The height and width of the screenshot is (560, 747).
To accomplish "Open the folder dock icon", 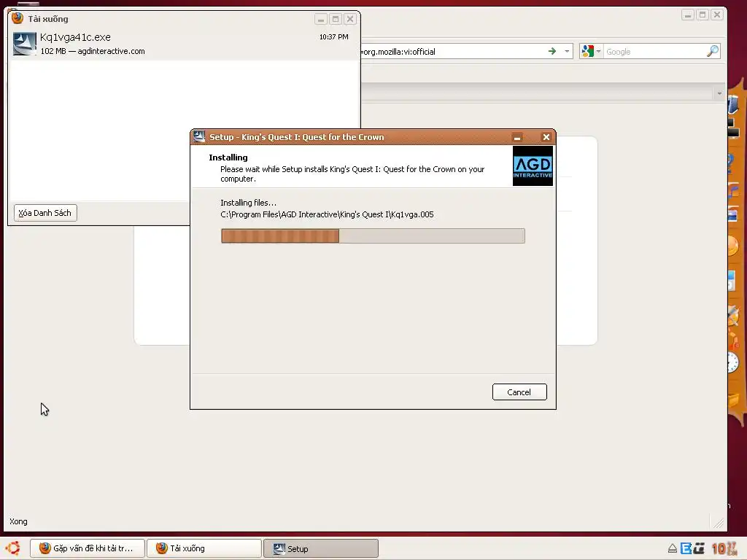I will point(734,399).
